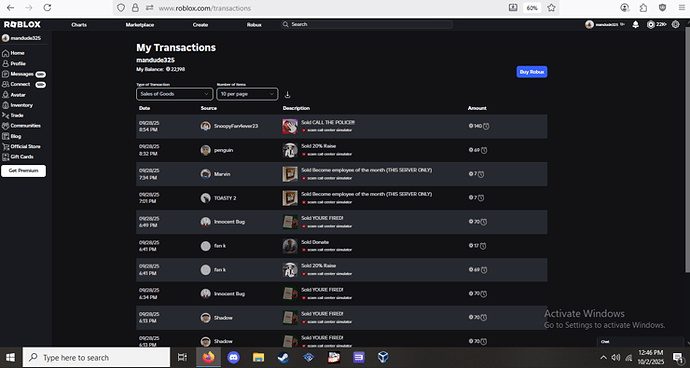Open the Create tab
The height and width of the screenshot is (368, 690).
click(200, 25)
